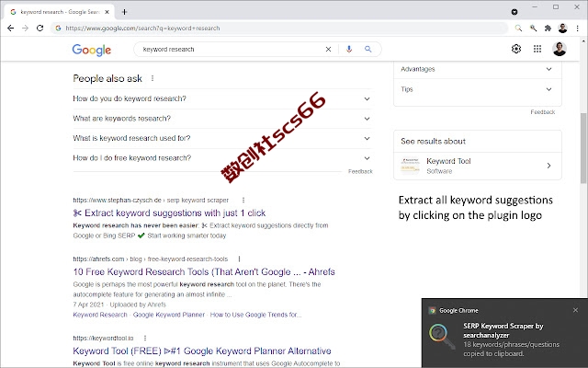Expand 'How do you do keyword research?'

222,98
